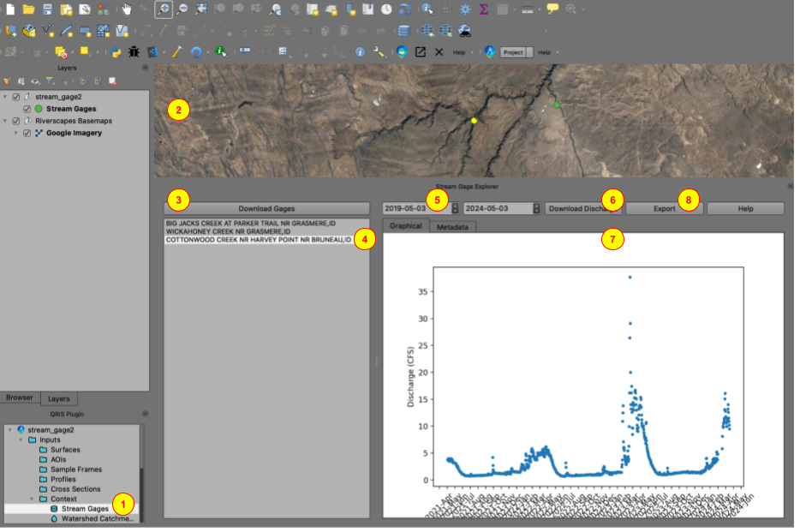Click the external link square arrow icon
The image size is (800, 532).
[421, 52]
